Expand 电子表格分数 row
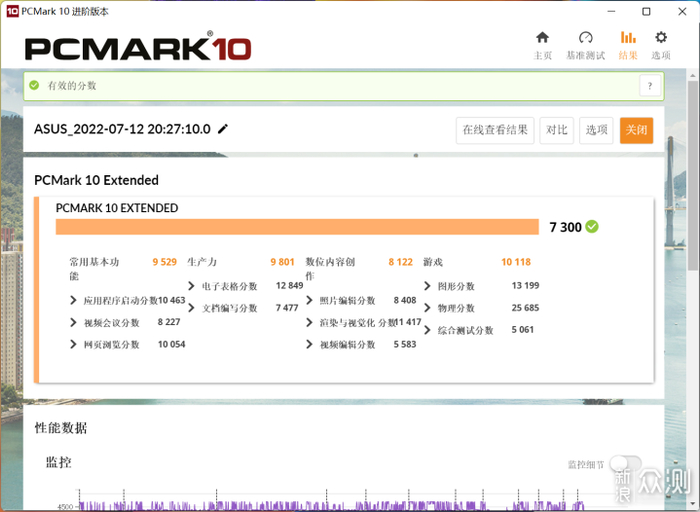This screenshot has height=512, width=700. tap(191, 286)
